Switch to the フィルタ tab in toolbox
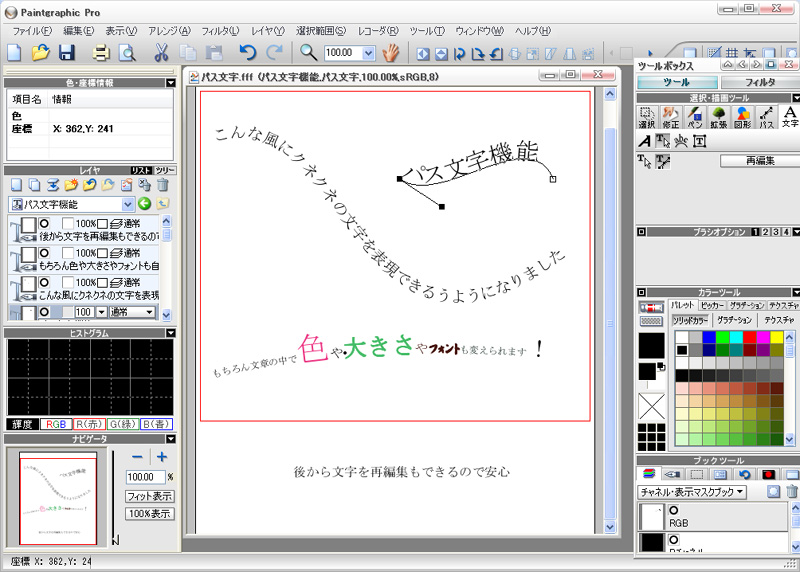The width and height of the screenshot is (800, 572). tap(760, 82)
